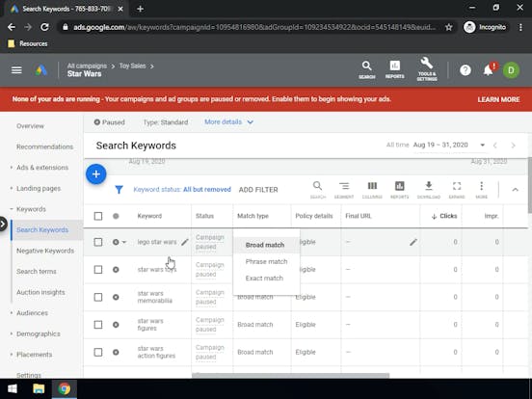
Task: Open the main hamburger menu
Action: [16, 70]
